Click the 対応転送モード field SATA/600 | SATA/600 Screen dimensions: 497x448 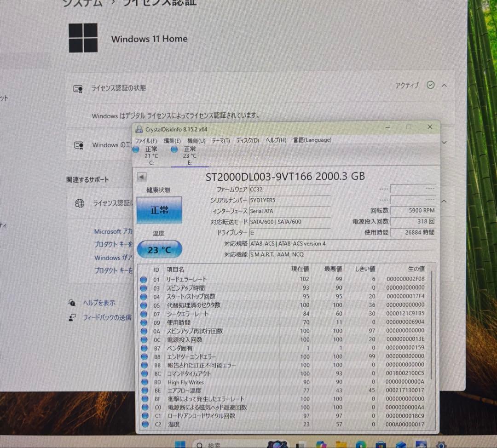tap(290, 222)
